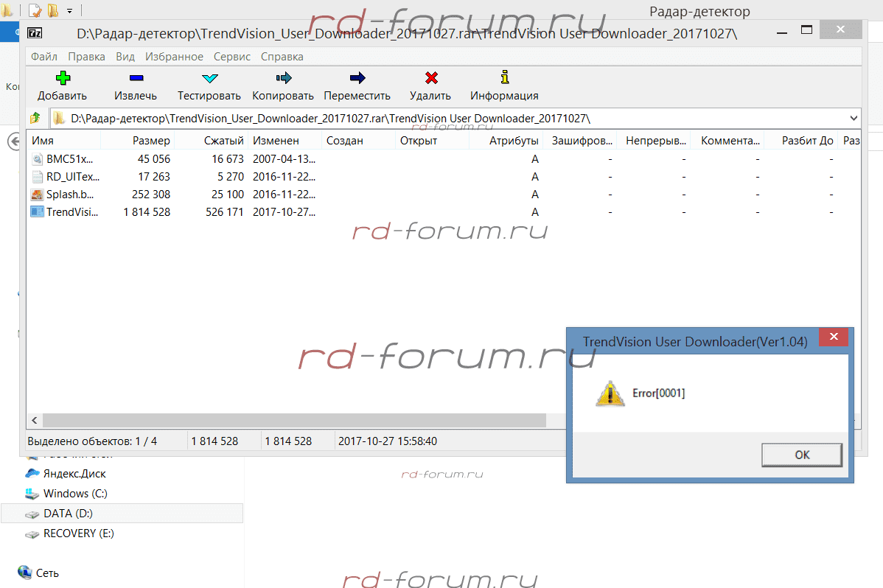This screenshot has height=588, width=883.
Task: Open the Вид menu
Action: (x=125, y=56)
